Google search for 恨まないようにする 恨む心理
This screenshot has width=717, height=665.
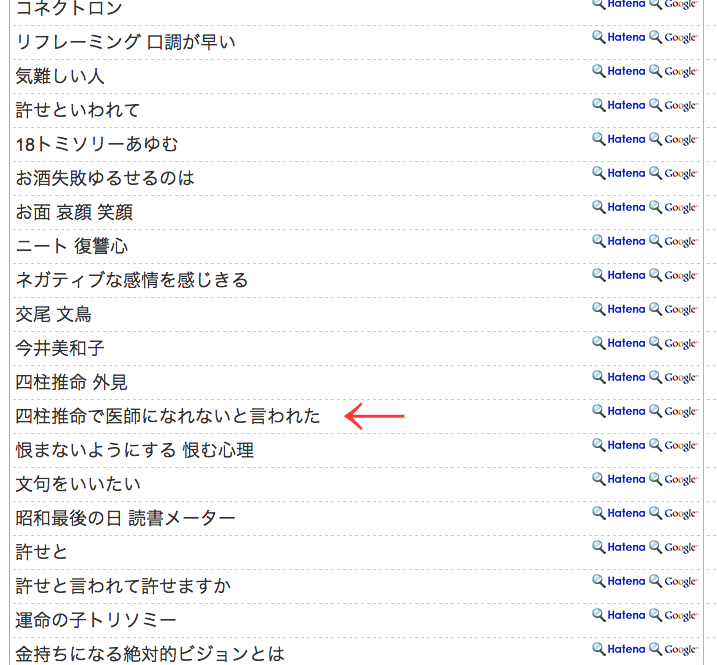(x=673, y=445)
